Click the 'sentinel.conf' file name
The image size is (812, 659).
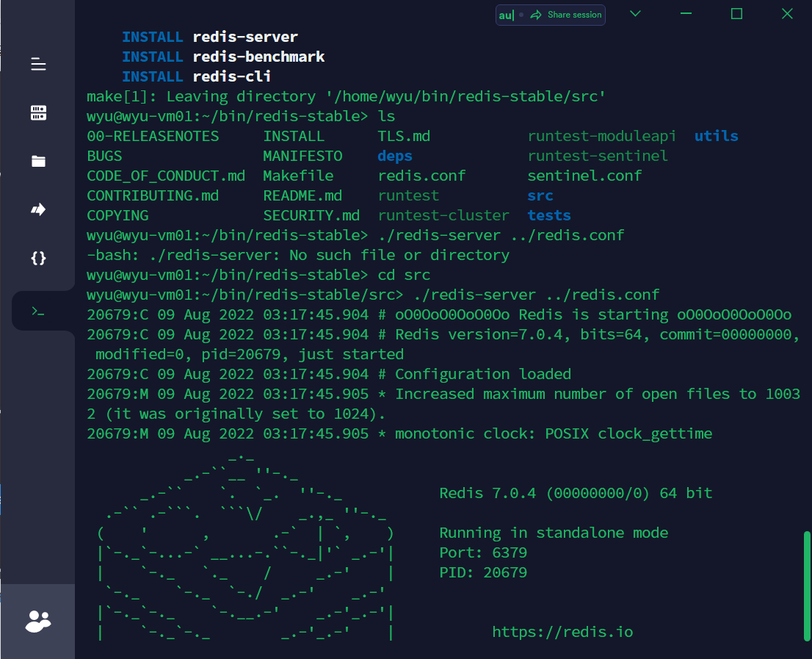584,176
